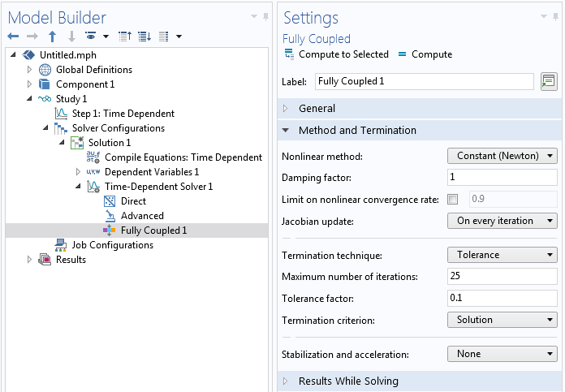Click the label tag icon beside Label field
Screen dimensions: 565x392
pyautogui.click(x=548, y=81)
